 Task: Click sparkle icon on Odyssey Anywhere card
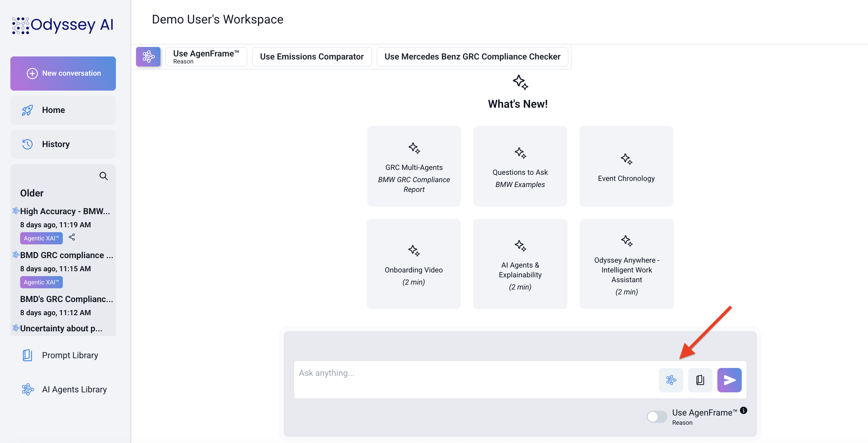(x=627, y=241)
